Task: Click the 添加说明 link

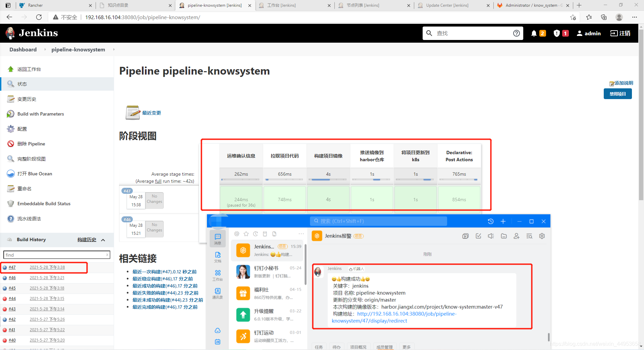Action: [x=621, y=83]
